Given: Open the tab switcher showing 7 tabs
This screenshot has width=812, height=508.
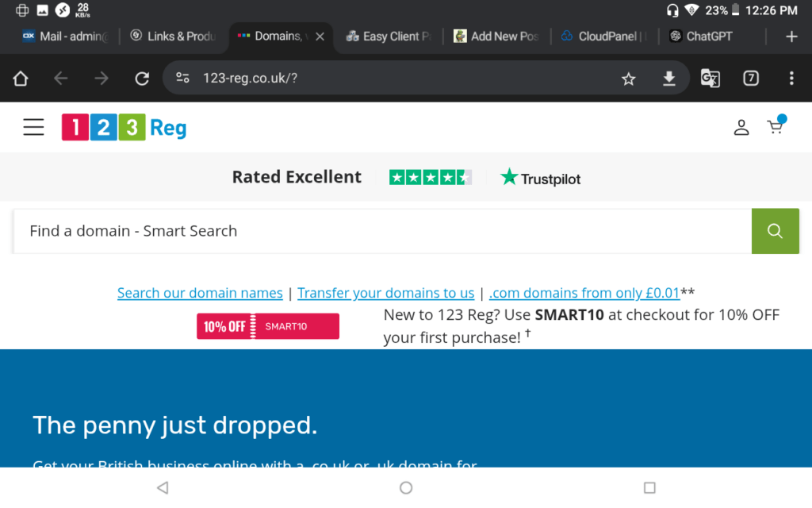Looking at the screenshot, I should pyautogui.click(x=750, y=79).
